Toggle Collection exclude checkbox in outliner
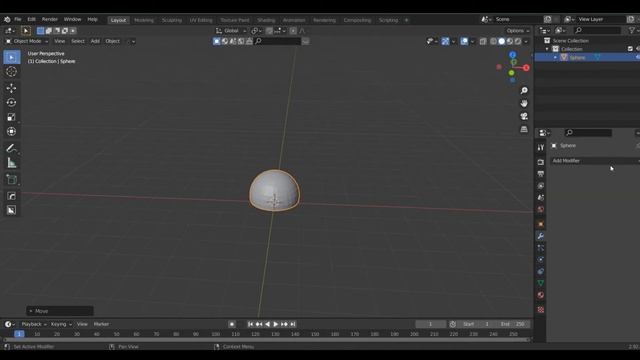This screenshot has width=640, height=360. pos(630,49)
